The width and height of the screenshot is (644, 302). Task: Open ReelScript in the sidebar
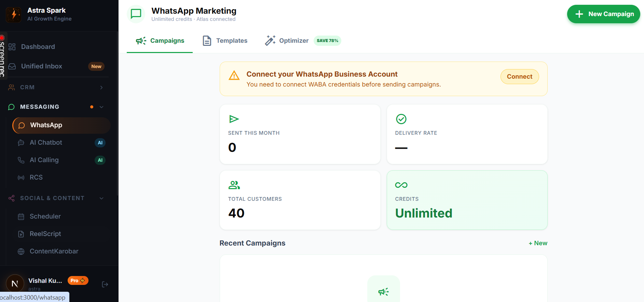[x=61, y=234]
